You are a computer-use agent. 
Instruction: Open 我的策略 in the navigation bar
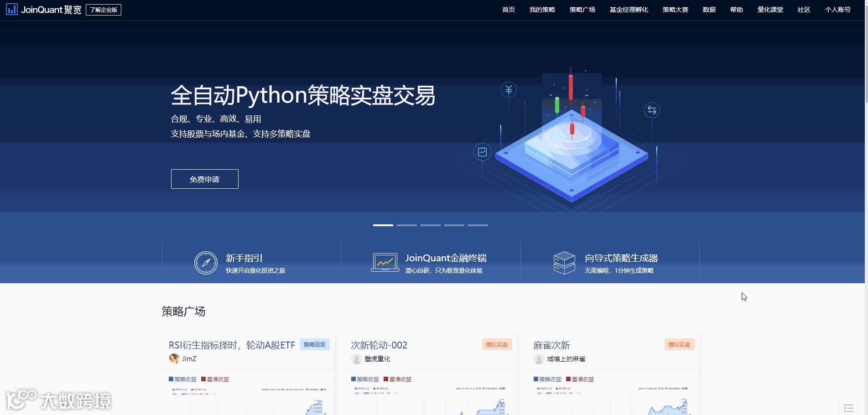point(542,10)
